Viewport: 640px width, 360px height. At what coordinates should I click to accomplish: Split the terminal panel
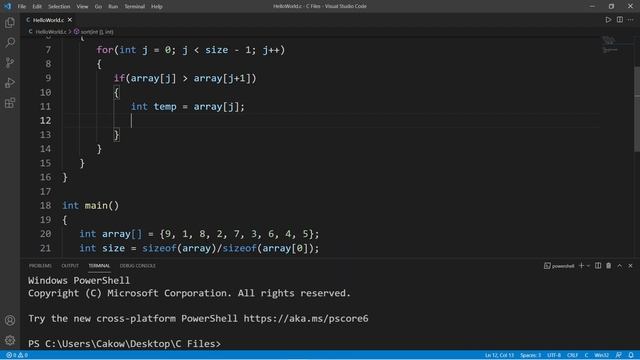point(598,266)
